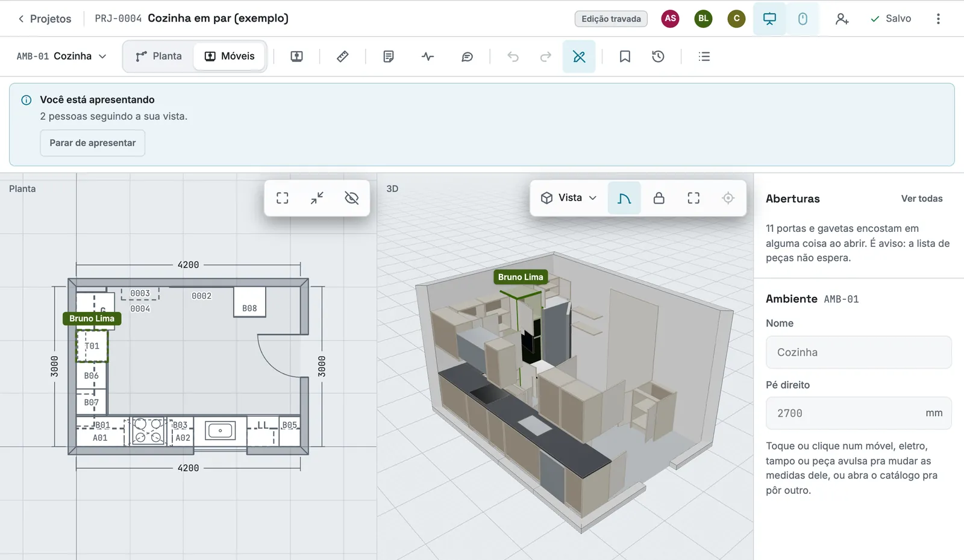Open the comments bubble icon
The height and width of the screenshot is (560, 964).
467,57
